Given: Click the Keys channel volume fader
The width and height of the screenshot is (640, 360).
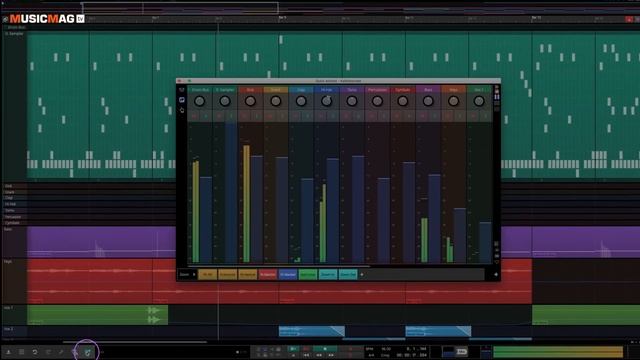Looking at the screenshot, I should click(460, 236).
